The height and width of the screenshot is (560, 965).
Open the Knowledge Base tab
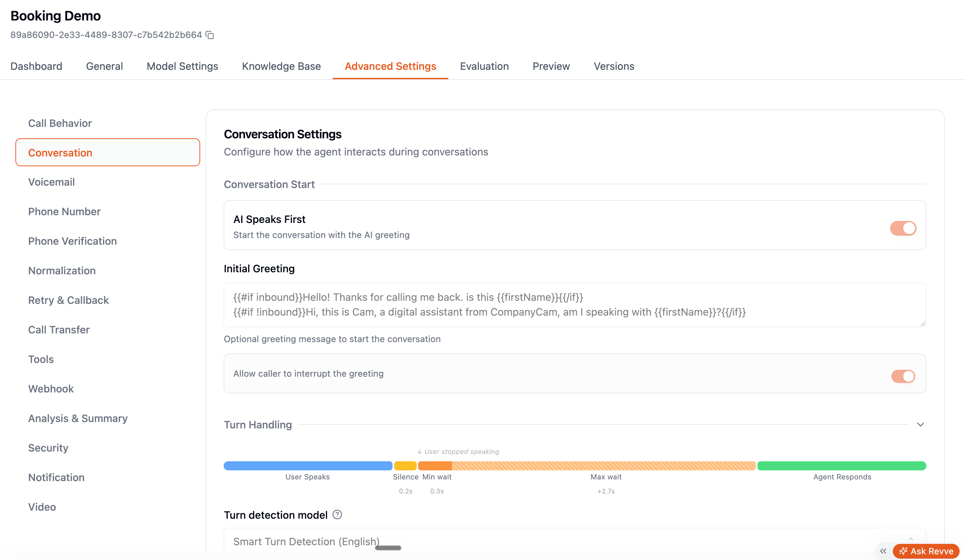point(281,66)
